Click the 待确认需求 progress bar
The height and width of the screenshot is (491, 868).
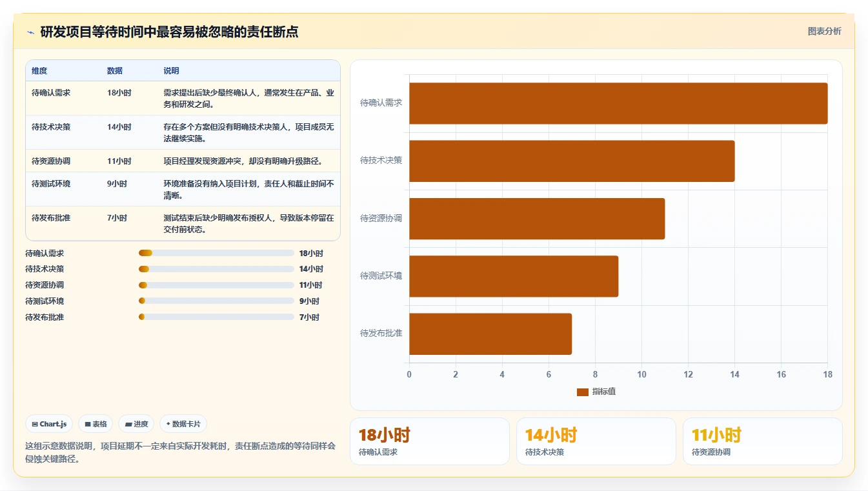(216, 254)
